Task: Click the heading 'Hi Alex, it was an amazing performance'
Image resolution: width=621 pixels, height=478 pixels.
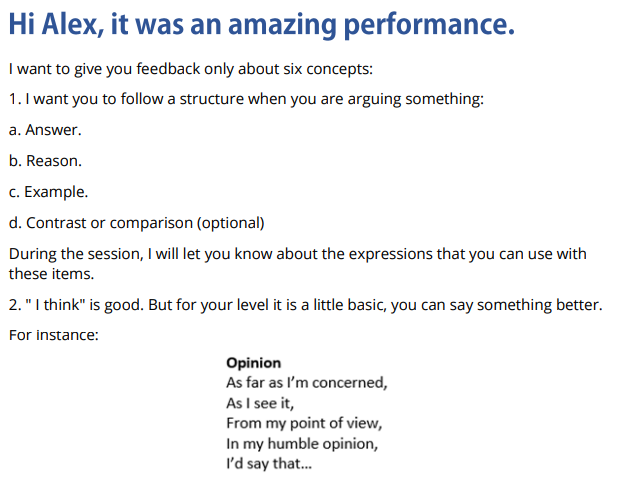Action: [260, 27]
